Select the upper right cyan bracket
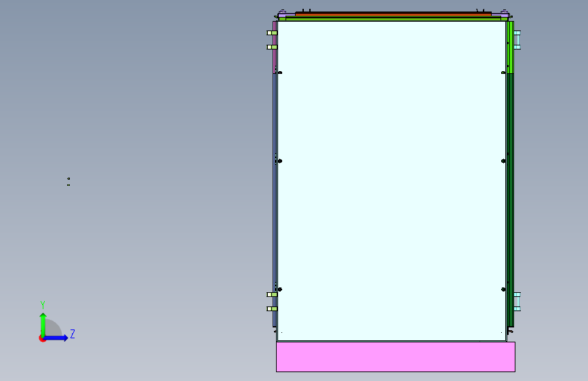The image size is (588, 381). [517, 40]
